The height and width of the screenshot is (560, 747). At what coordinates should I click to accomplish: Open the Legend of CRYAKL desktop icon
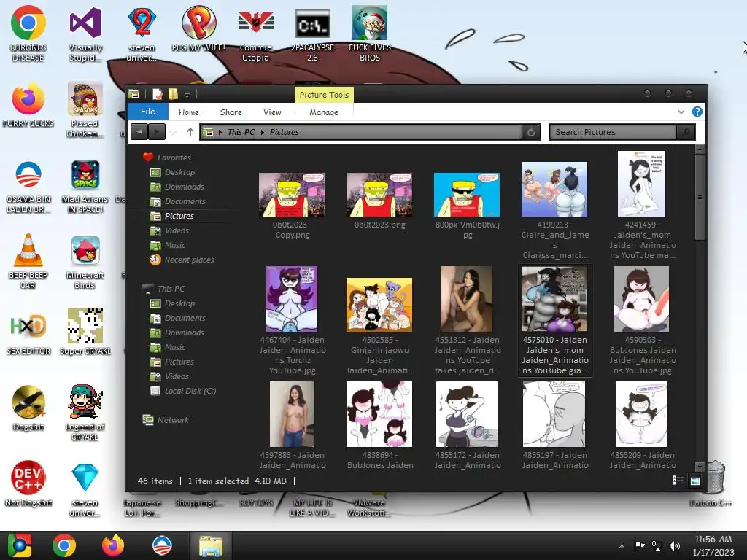(x=85, y=413)
